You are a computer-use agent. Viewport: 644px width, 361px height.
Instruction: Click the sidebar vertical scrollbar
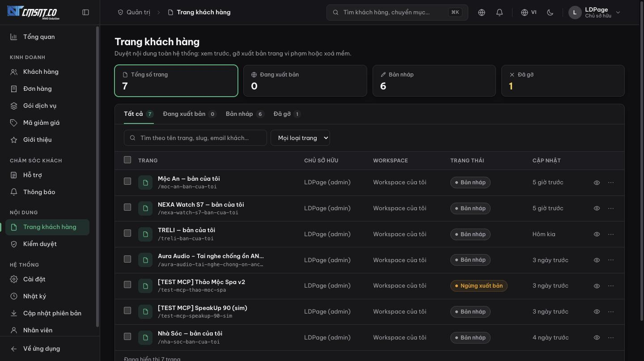97,177
